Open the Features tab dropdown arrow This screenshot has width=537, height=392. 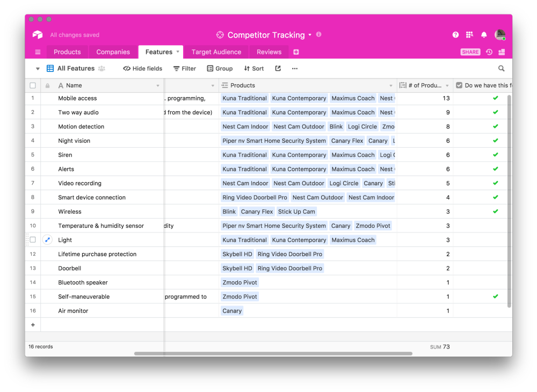coord(178,52)
